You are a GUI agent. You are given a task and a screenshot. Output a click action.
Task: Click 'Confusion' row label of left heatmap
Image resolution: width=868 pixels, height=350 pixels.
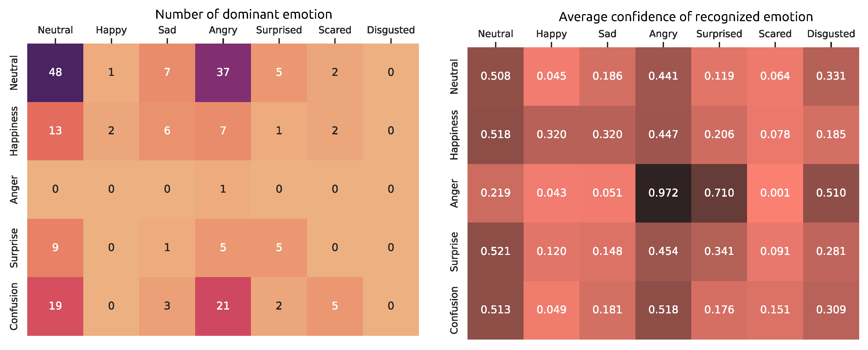click(14, 306)
